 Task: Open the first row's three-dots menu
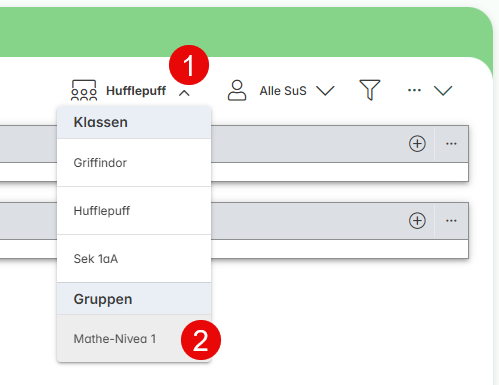(x=451, y=144)
